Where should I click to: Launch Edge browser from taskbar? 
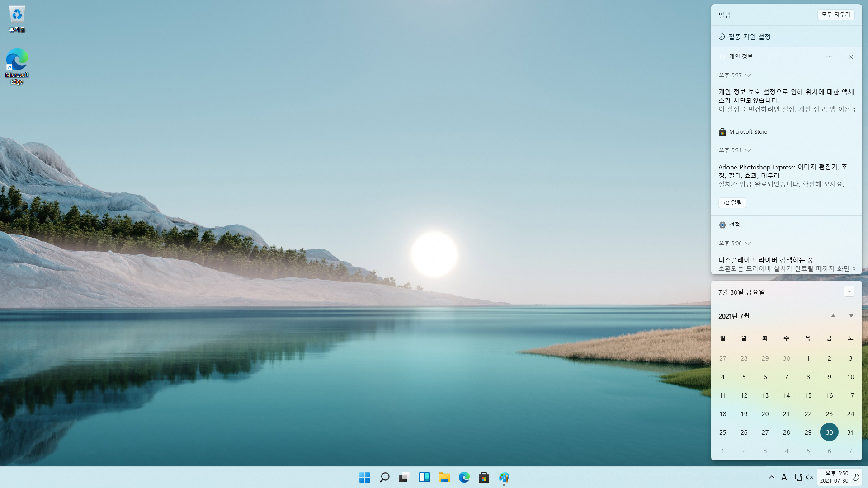[x=464, y=477]
